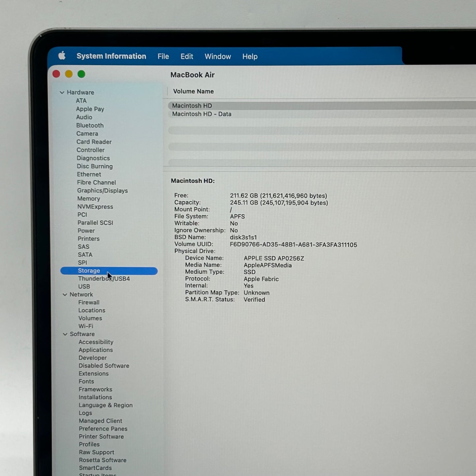Select Macintosh HD - Data volume row
The image size is (476, 476).
point(202,114)
